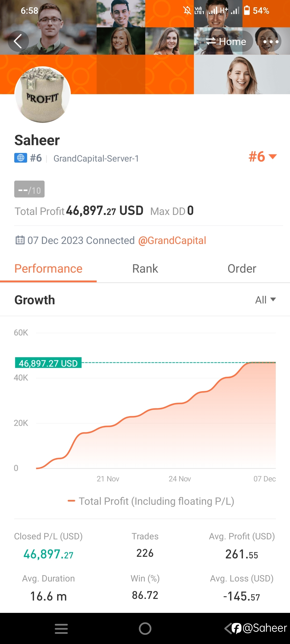Viewport: 290px width, 644px height.
Task: Expand the orange #6 account dropdown
Action: 262,157
